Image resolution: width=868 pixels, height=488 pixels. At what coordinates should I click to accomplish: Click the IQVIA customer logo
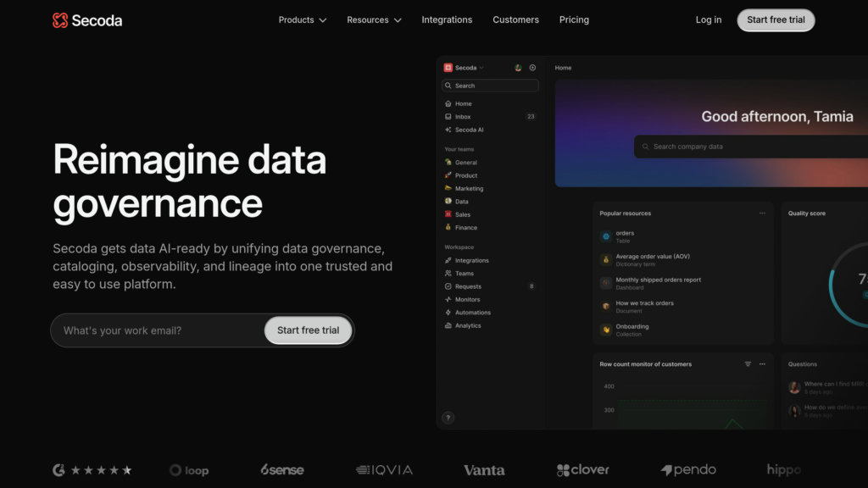(384, 469)
